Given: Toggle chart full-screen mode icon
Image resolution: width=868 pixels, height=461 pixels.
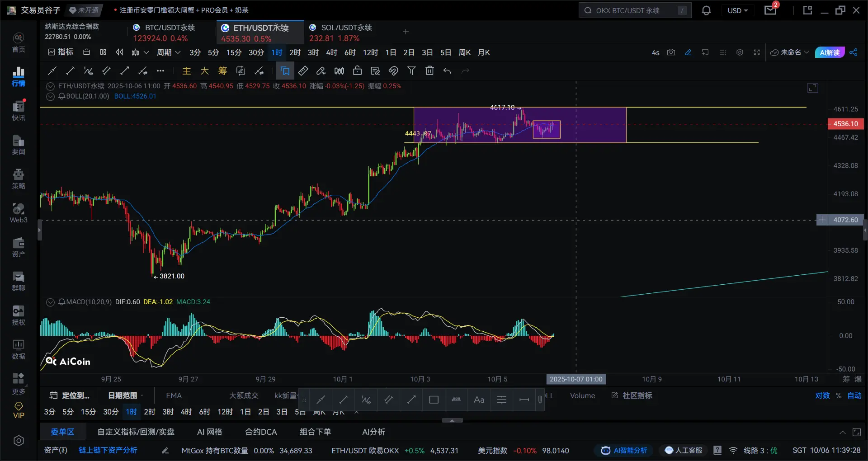Looking at the screenshot, I should tap(757, 52).
